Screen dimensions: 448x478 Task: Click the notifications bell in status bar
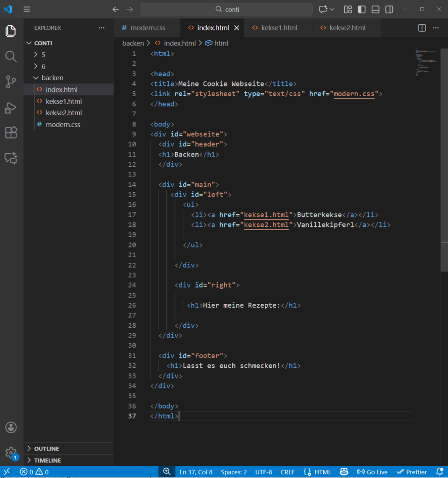(x=439, y=472)
